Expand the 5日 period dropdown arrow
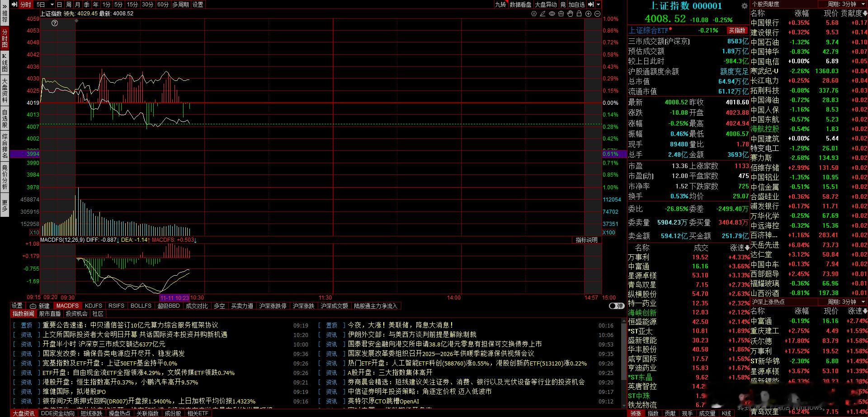 coord(52,5)
